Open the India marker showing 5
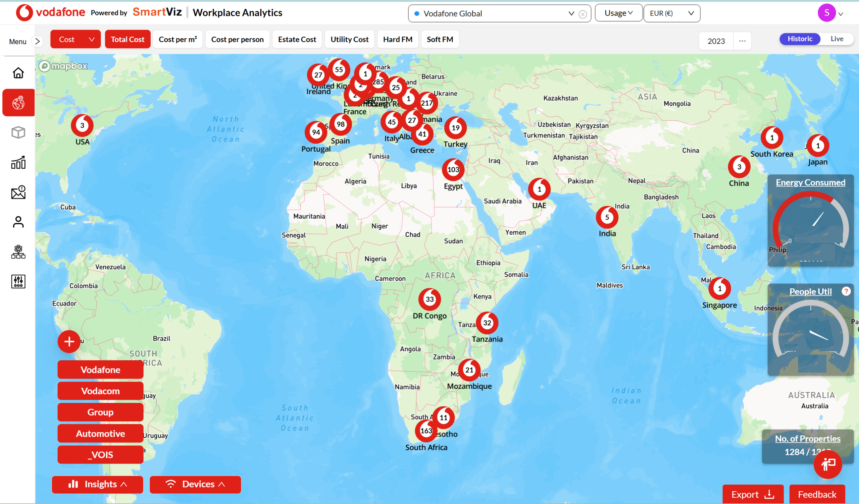The image size is (859, 504). (x=607, y=217)
